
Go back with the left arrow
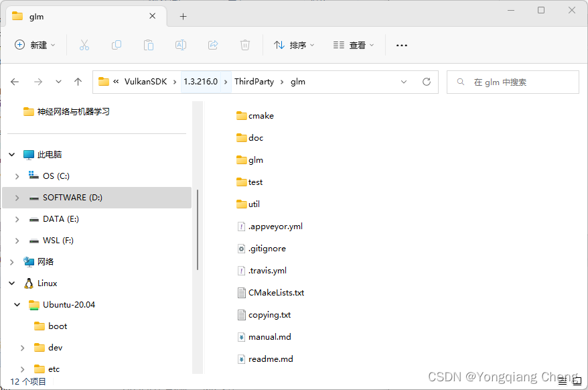click(x=15, y=82)
